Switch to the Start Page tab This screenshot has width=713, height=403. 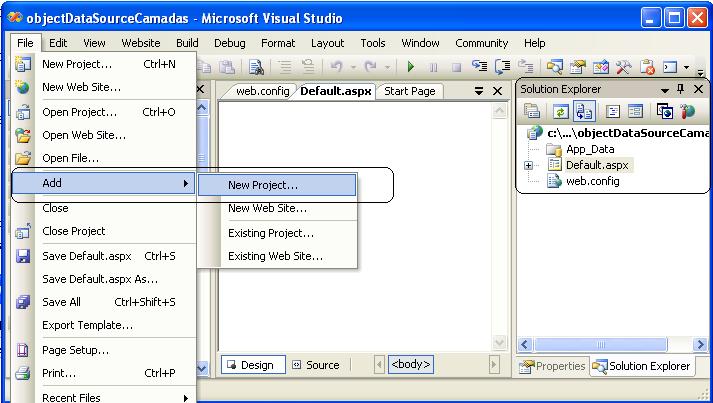(x=410, y=91)
